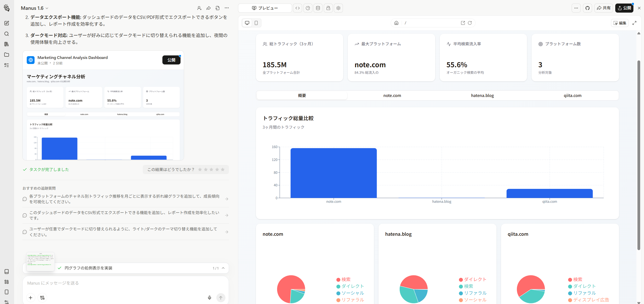Open preview settings gear icon
This screenshot has width=644, height=304.
[338, 8]
